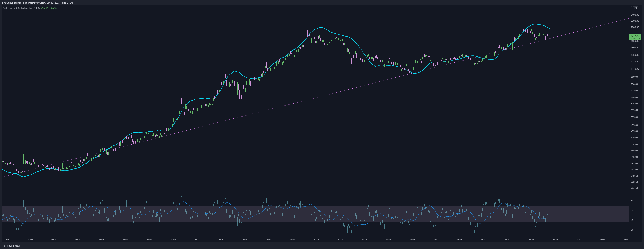Click the 202.50 price axis label
This screenshot has width=644, height=249.
point(635,188)
